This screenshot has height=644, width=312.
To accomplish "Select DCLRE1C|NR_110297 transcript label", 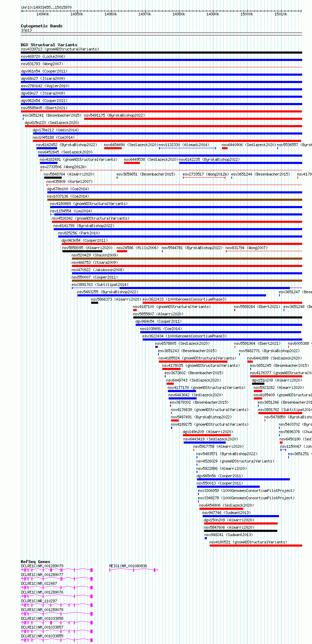I will 39,601.
